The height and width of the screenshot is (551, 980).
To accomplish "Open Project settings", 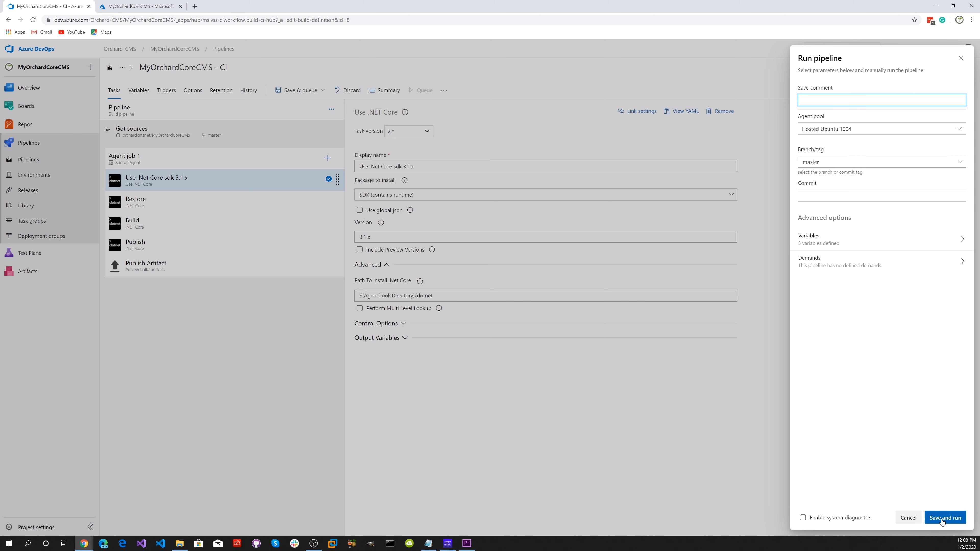I will (36, 527).
